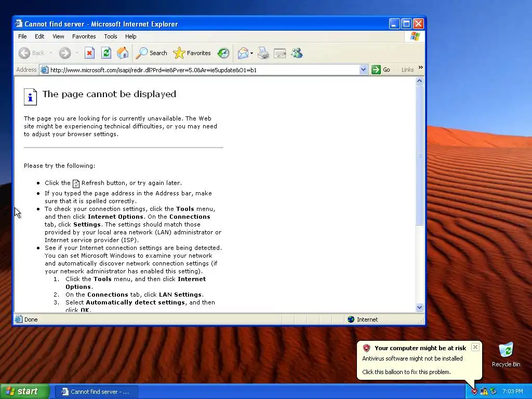This screenshot has width=532, height=399.
Task: Click the Go button
Action: [381, 70]
